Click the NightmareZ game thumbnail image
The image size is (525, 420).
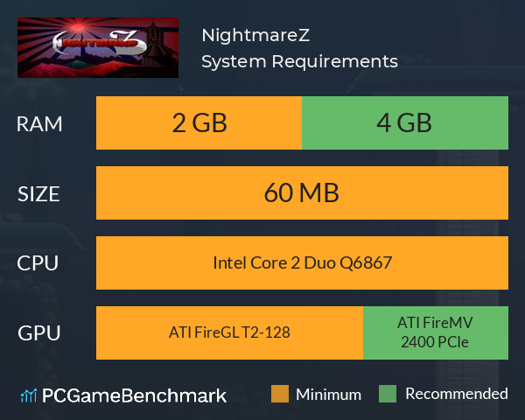coord(98,47)
